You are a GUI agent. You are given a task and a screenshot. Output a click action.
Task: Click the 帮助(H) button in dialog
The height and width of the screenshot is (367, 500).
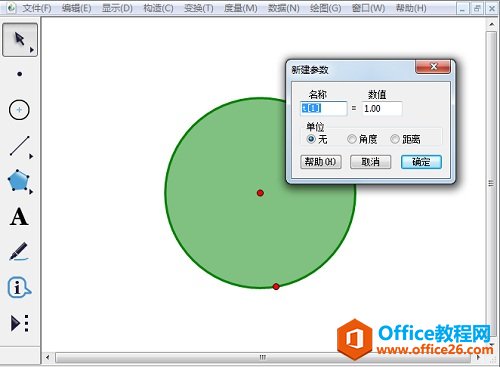pyautogui.click(x=321, y=162)
